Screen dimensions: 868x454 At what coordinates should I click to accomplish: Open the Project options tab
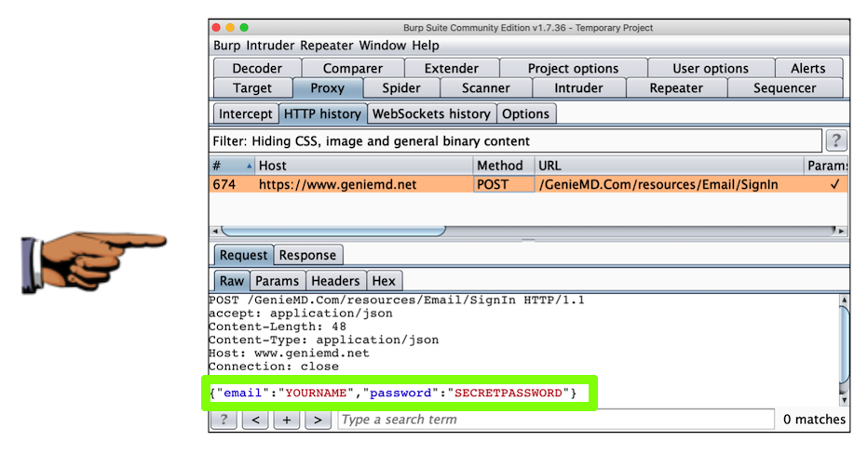coord(573,68)
